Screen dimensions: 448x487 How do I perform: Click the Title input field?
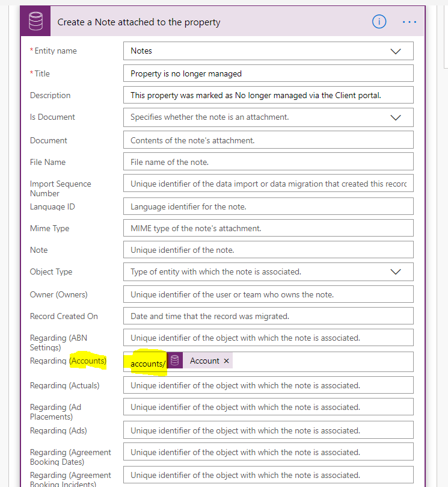tap(268, 73)
